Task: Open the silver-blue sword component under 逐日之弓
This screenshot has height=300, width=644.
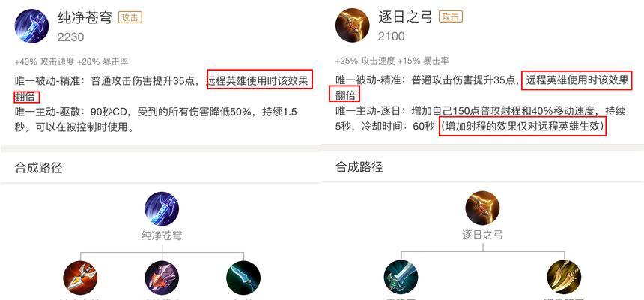Action: pyautogui.click(x=401, y=277)
